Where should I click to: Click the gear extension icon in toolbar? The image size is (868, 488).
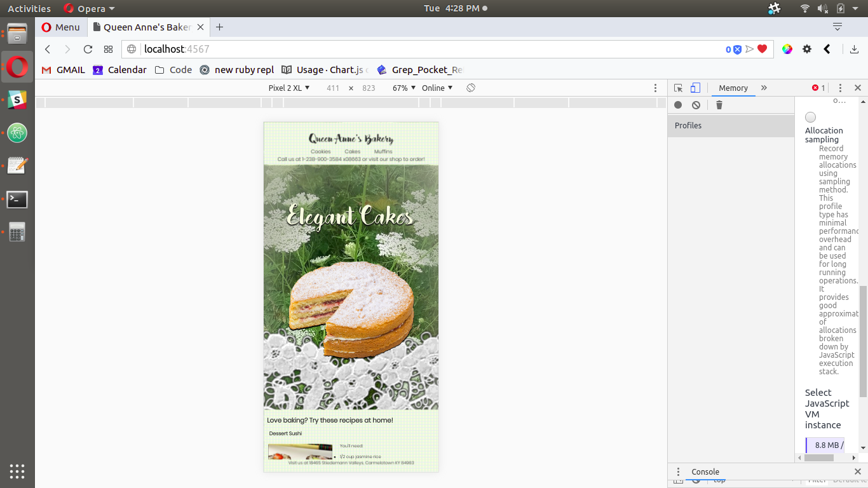point(807,49)
